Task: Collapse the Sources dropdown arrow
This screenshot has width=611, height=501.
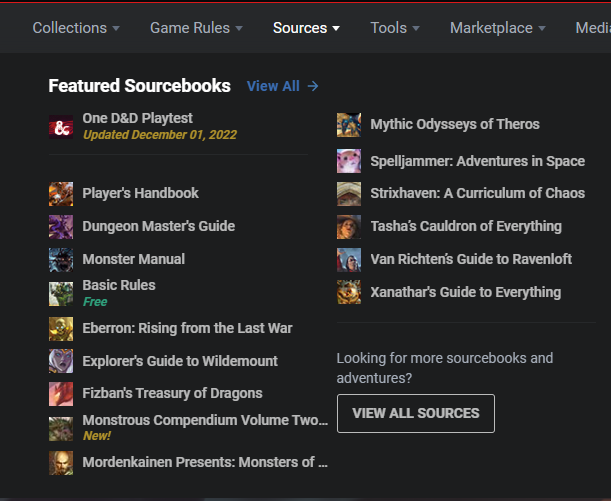Action: coord(336,28)
